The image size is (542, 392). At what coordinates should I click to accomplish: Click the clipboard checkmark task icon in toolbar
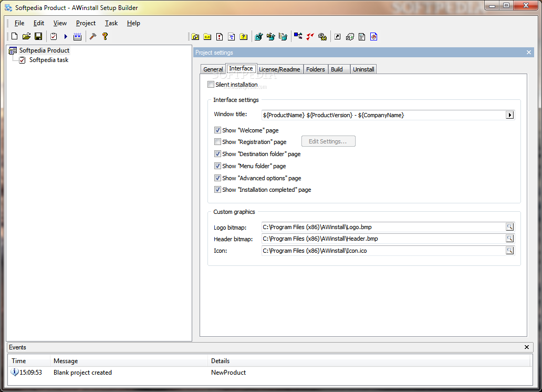point(54,36)
